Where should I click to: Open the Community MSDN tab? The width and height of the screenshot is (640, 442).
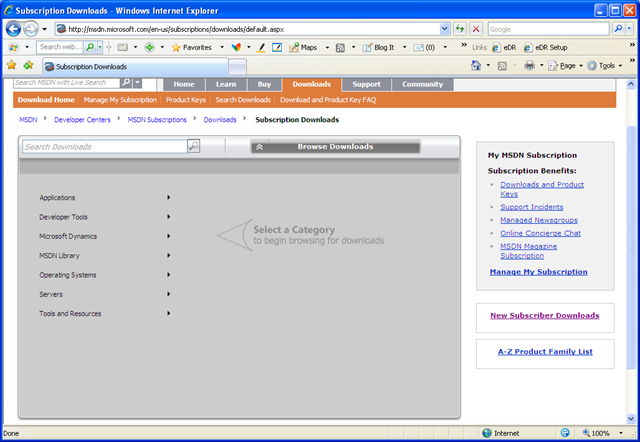[422, 84]
